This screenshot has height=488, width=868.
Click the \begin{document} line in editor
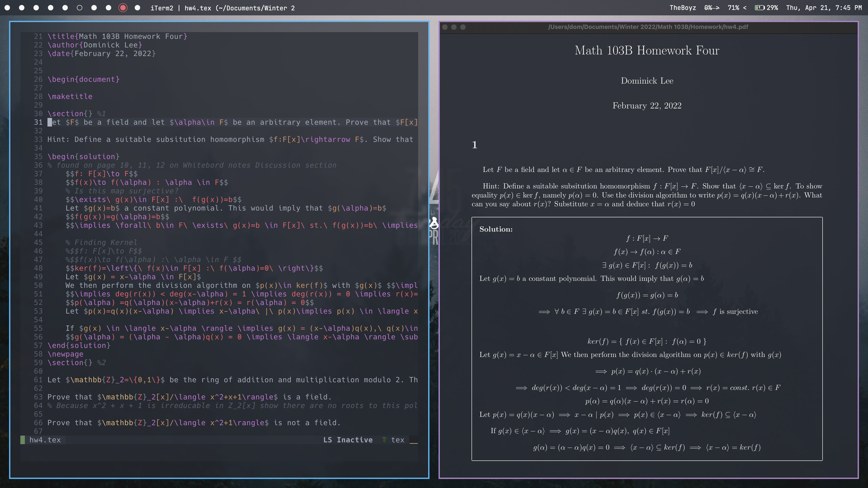(84, 80)
